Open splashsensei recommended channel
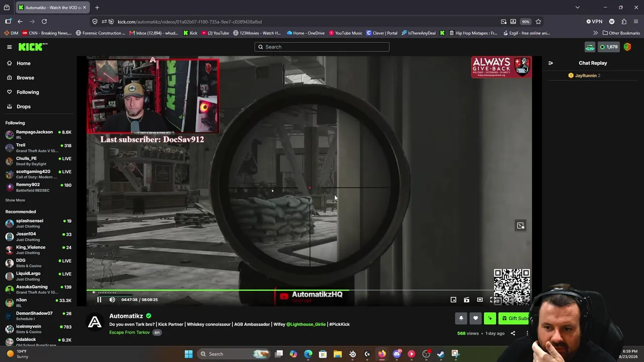The height and width of the screenshot is (362, 644). 38,223
